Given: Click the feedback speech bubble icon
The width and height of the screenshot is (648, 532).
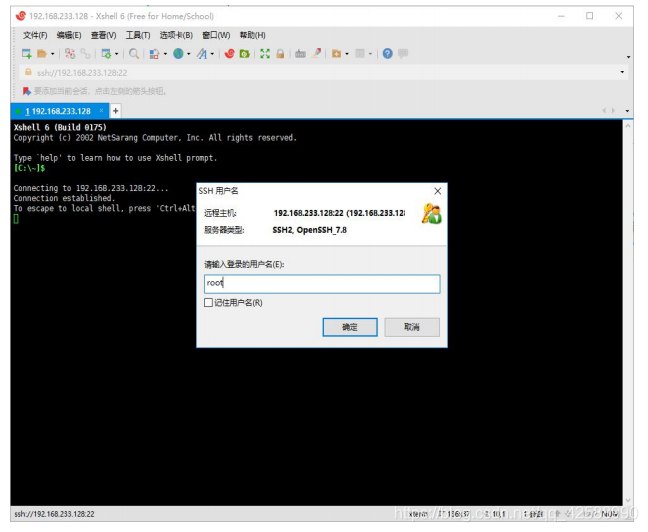Looking at the screenshot, I should pyautogui.click(x=403, y=53).
